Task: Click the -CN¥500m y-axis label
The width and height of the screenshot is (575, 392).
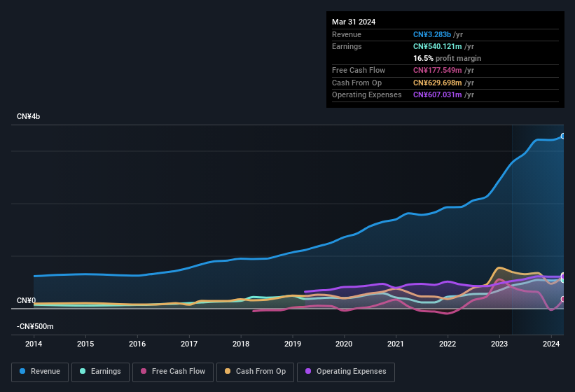Action: [35, 326]
